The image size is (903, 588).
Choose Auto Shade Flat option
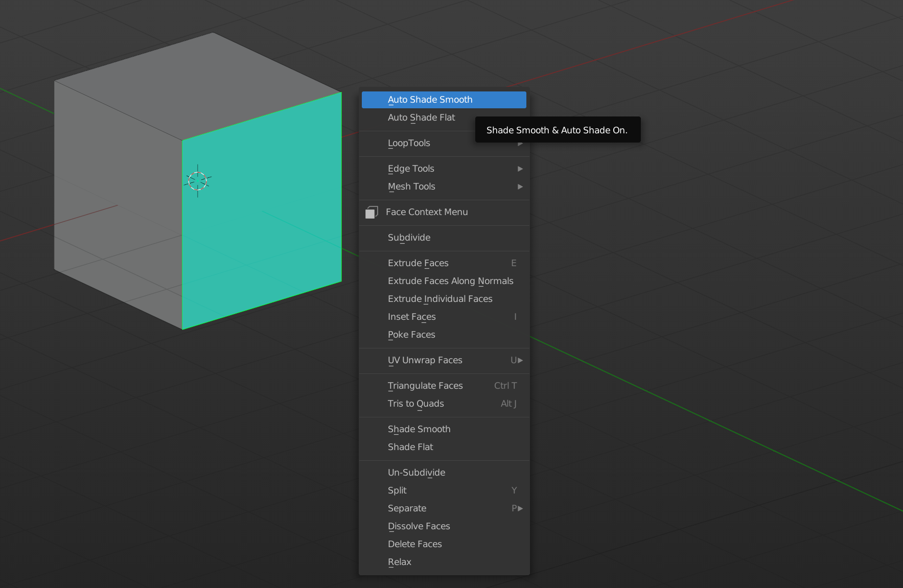coord(444,117)
